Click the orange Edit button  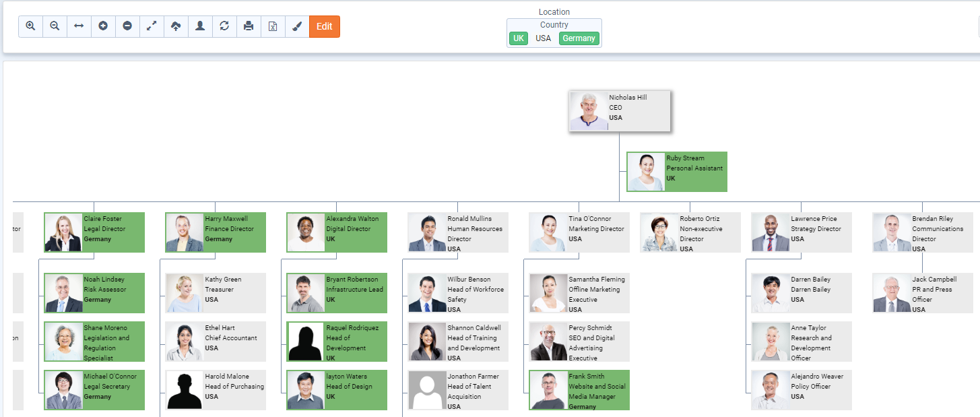[x=325, y=26]
